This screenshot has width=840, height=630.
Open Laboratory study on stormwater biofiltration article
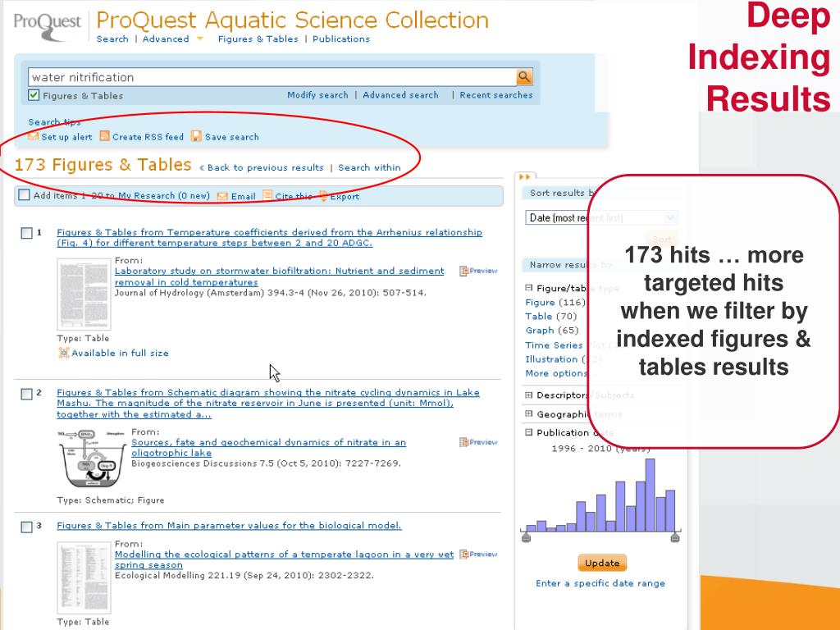(279, 276)
